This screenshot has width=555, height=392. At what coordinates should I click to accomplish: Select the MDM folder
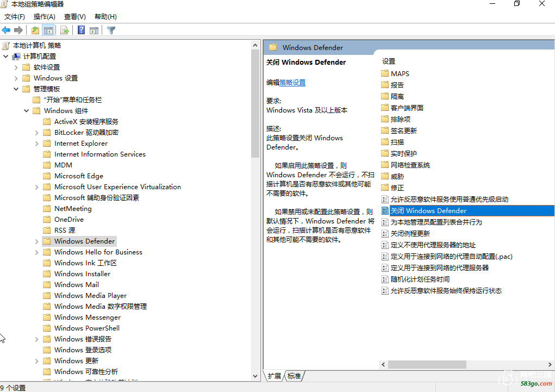(63, 165)
